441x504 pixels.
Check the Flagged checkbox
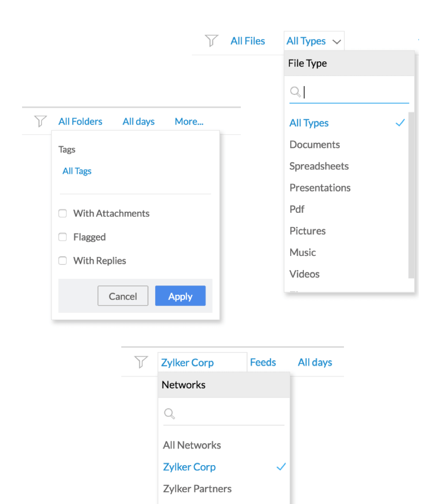point(63,237)
